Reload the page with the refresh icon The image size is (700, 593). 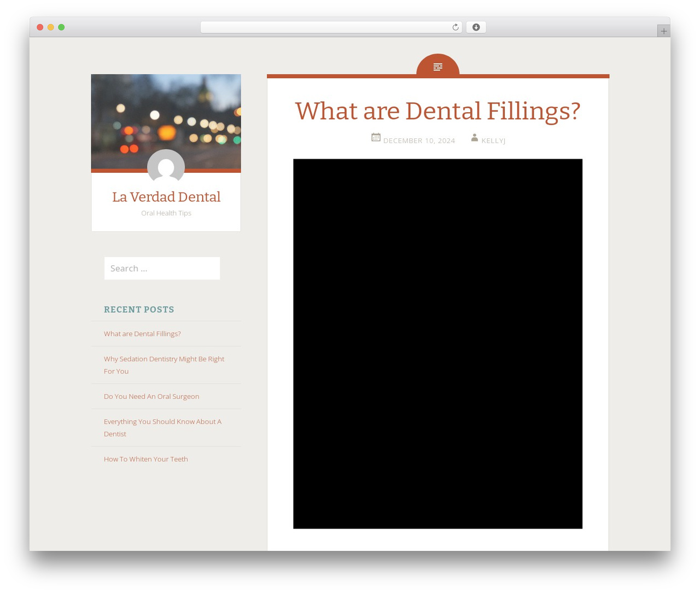point(455,27)
